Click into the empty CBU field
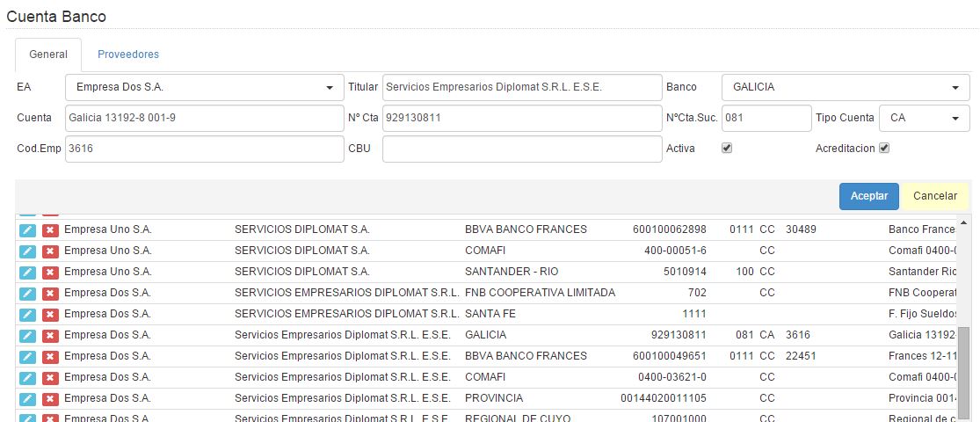The height and width of the screenshot is (422, 980). 521,149
